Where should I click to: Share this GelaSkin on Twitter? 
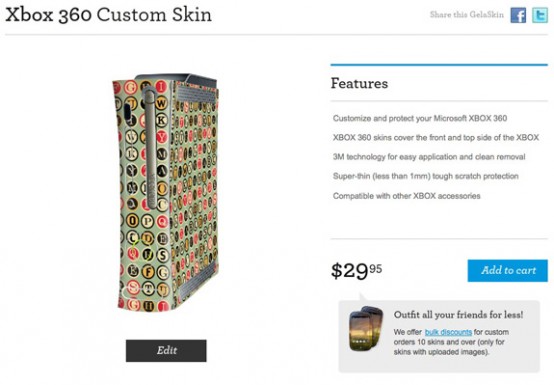click(540, 16)
